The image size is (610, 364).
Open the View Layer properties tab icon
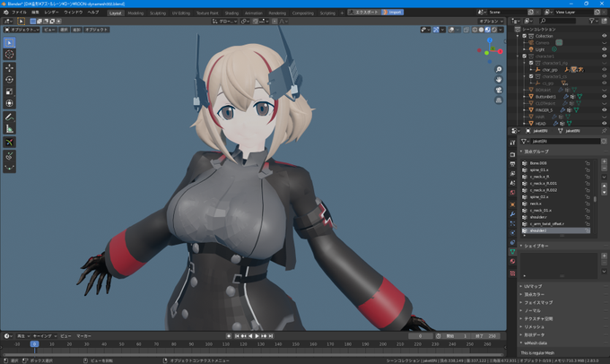[x=512, y=173]
